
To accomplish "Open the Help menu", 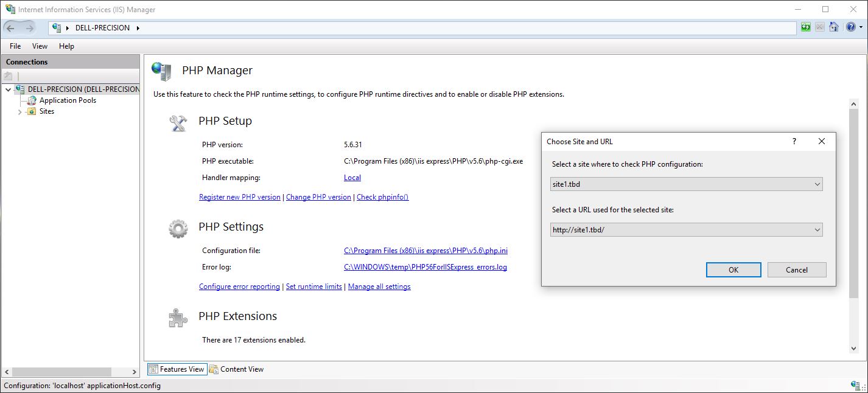I will 66,46.
